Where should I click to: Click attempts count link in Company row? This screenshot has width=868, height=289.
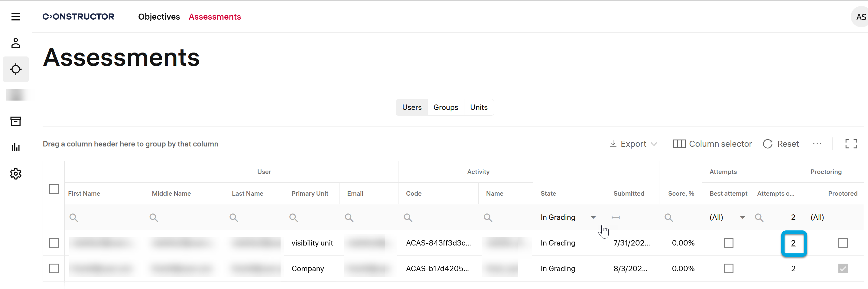(793, 268)
